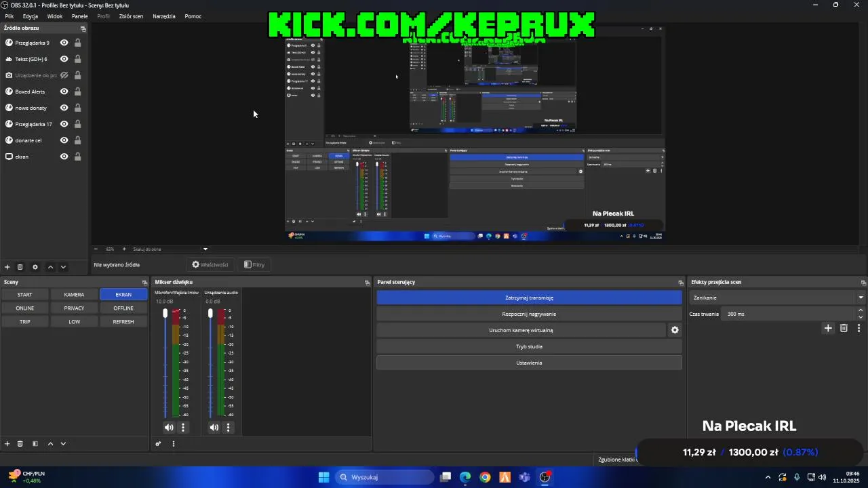
Task: Open scene filters icon in Sceny toolbar
Action: pos(35,444)
